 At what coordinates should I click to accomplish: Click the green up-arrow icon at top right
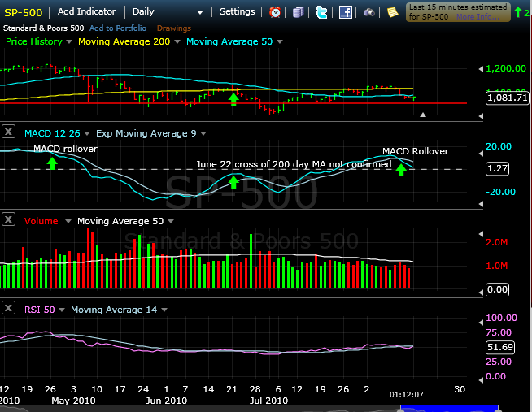coord(517,12)
